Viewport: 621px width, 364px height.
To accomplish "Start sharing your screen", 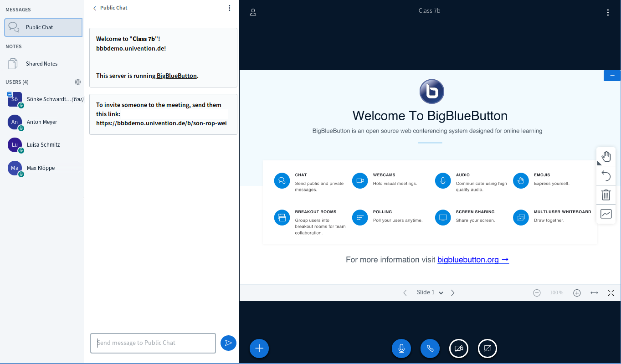I will click(x=488, y=349).
